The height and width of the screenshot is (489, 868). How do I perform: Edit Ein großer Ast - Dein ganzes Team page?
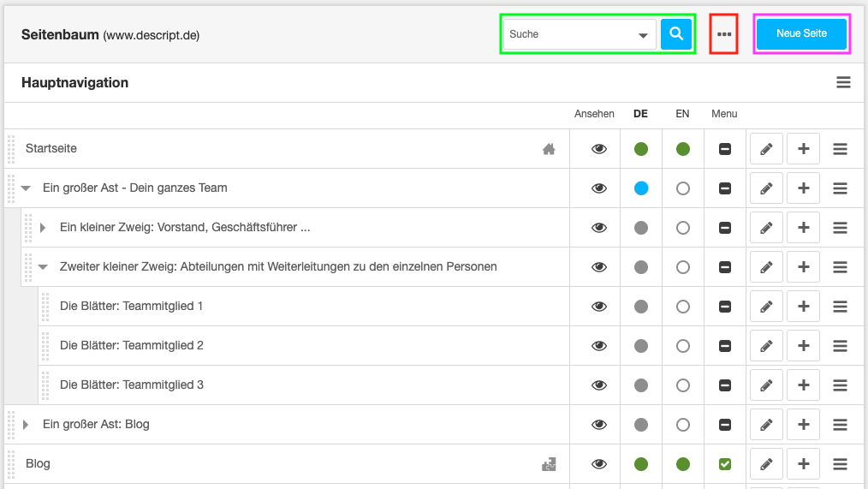pyautogui.click(x=766, y=188)
